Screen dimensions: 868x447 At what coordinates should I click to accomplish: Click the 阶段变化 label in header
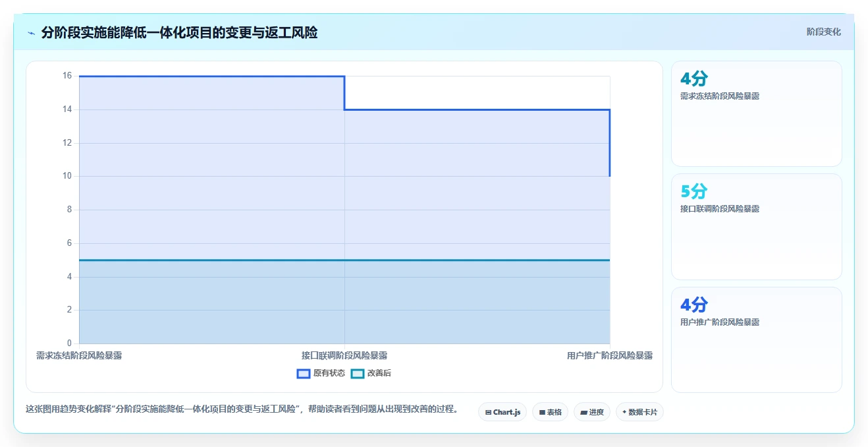point(823,32)
